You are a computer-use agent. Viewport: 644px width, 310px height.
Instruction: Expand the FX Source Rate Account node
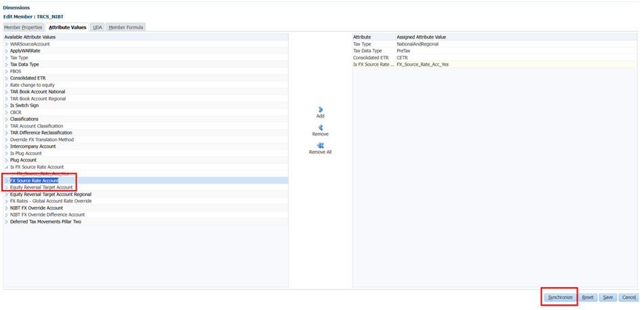pyautogui.click(x=7, y=180)
